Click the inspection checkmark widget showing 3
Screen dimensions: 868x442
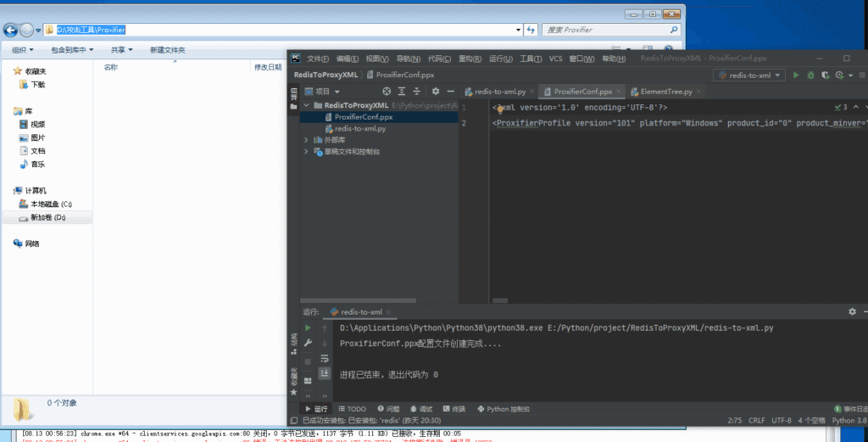[841, 107]
